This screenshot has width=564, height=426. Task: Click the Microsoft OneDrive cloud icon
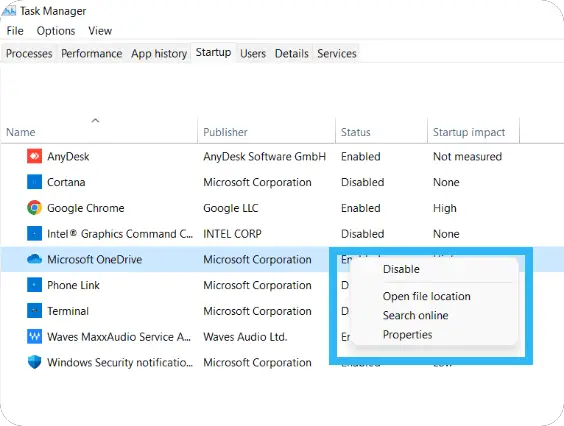(35, 259)
